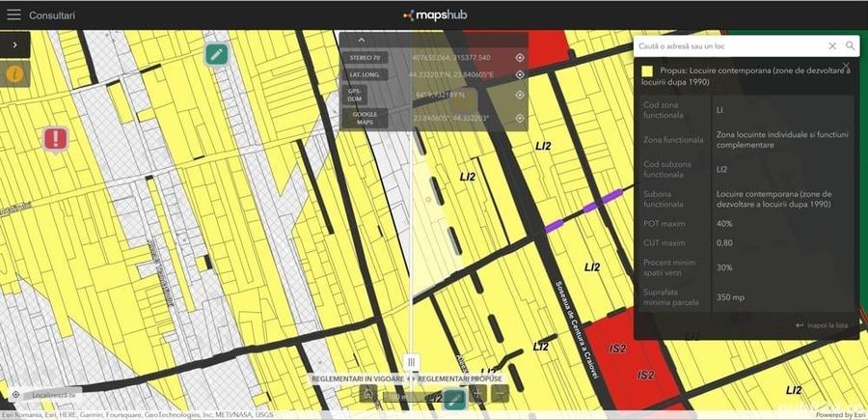The width and height of the screenshot is (868, 420).
Task: Clear the address search field
Action: (x=832, y=46)
